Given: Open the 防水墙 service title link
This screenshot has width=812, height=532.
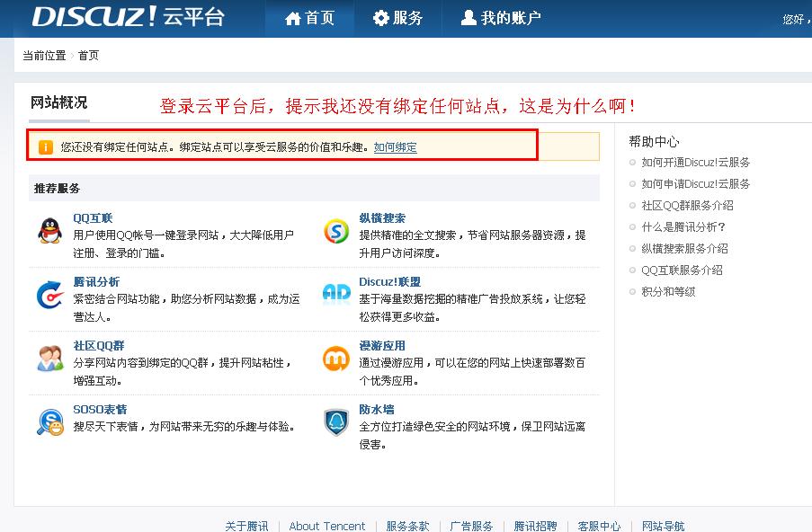Looking at the screenshot, I should tap(377, 410).
